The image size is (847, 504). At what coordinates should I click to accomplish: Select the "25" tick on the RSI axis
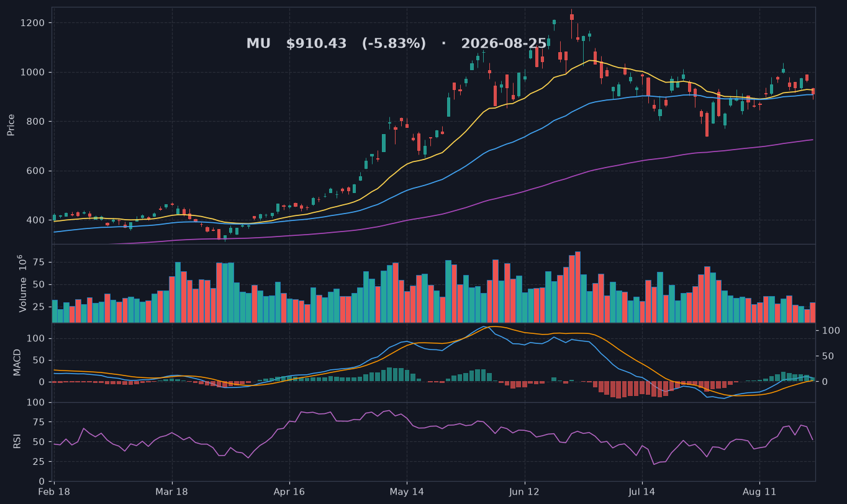pyautogui.click(x=38, y=462)
